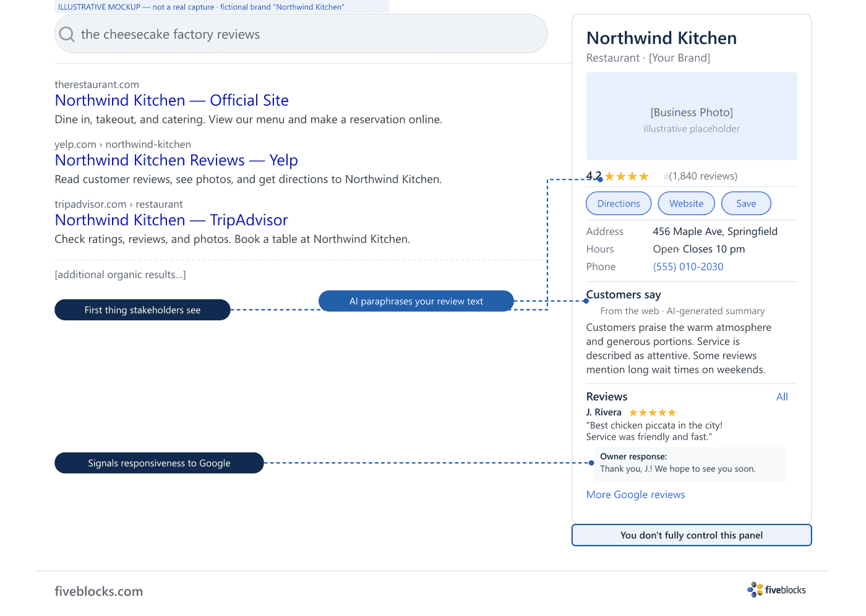Image resolution: width=866 pixels, height=616 pixels.
Task: Click the Customers say heading
Action: pos(624,295)
